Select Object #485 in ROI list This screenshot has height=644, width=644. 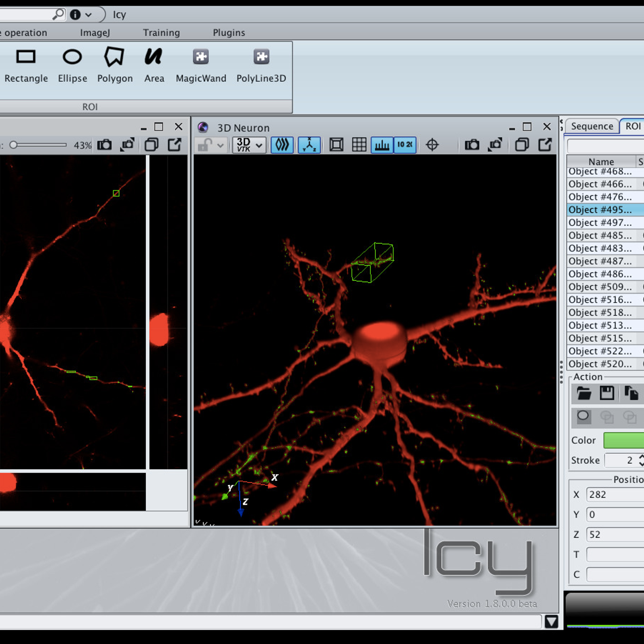coord(605,235)
